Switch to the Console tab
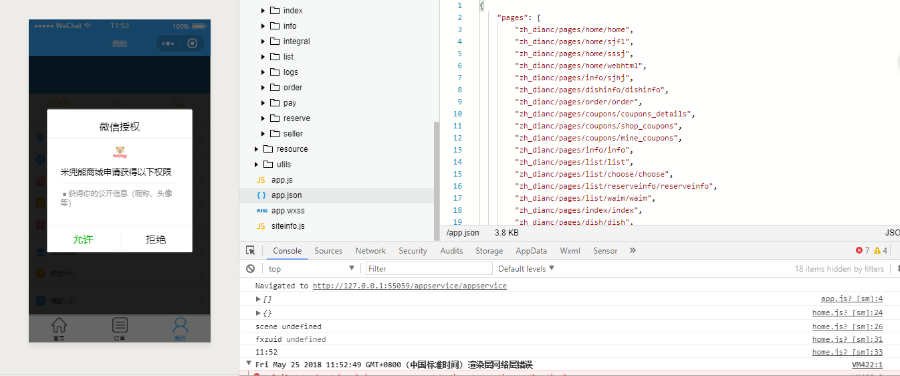The height and width of the screenshot is (376, 900). point(287,251)
